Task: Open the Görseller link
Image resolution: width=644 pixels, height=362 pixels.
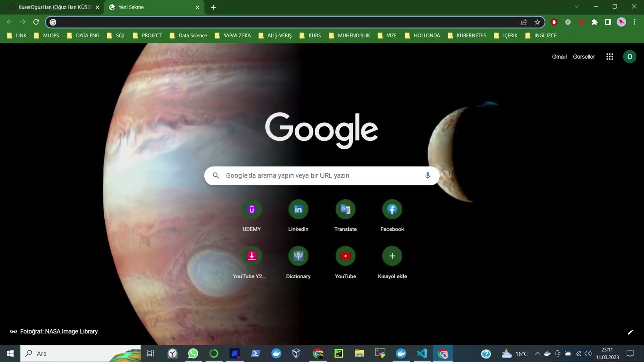Action: pos(584,57)
